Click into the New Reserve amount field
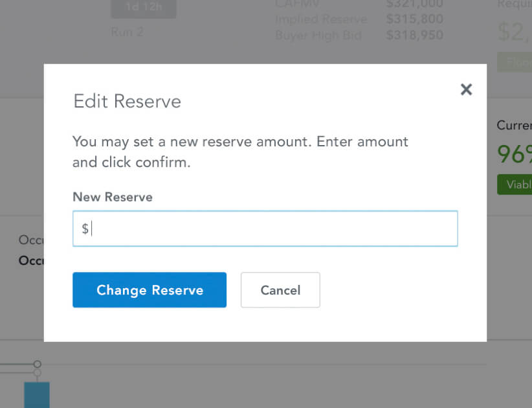 pyautogui.click(x=265, y=229)
